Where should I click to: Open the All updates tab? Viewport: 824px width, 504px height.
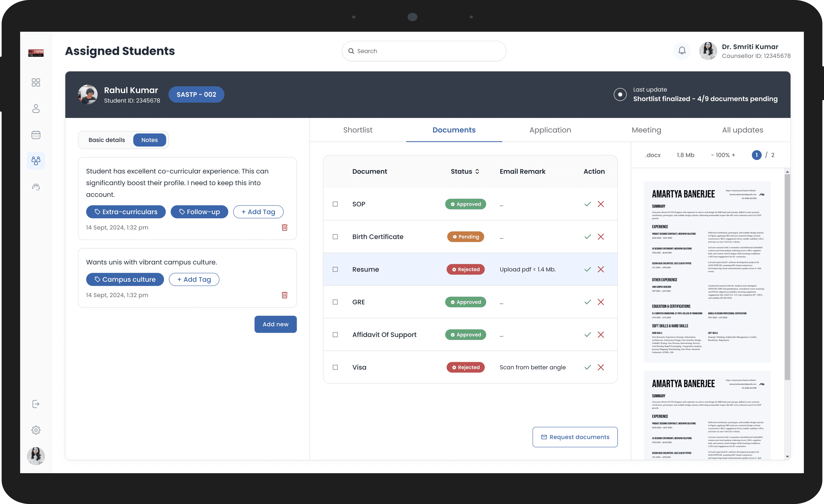point(742,130)
